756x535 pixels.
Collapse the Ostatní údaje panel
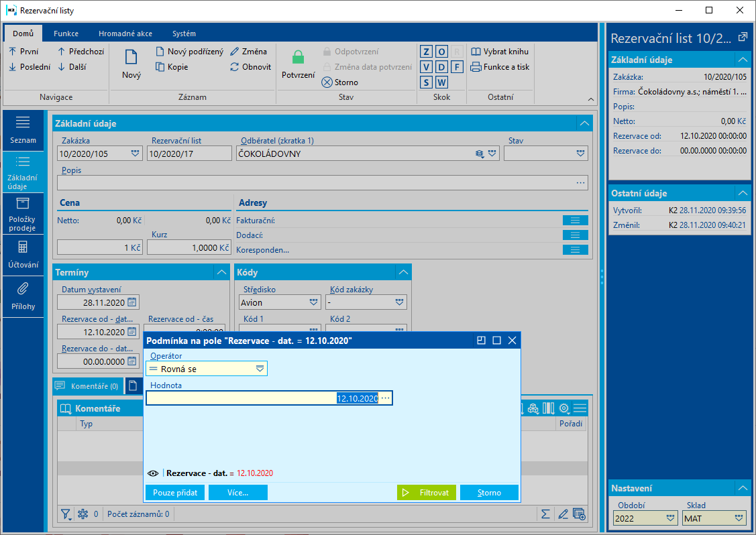[x=743, y=193]
